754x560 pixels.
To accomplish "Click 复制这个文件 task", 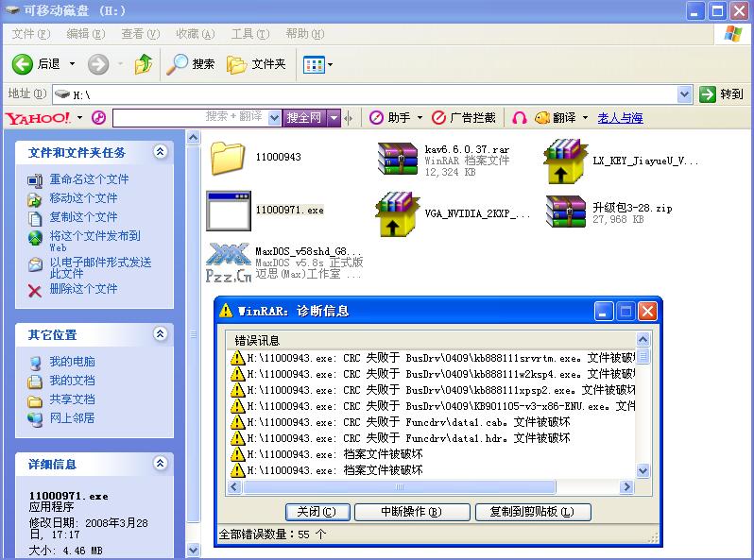I will click(83, 217).
